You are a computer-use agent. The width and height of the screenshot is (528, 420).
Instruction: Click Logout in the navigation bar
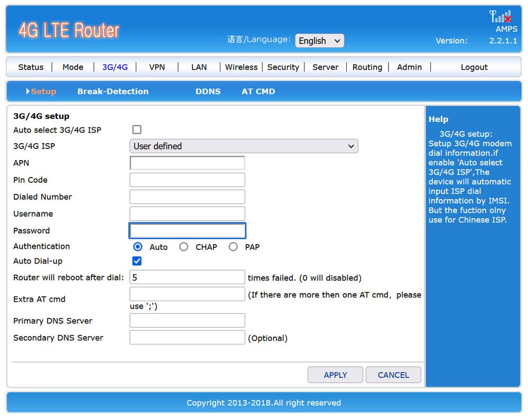click(474, 67)
